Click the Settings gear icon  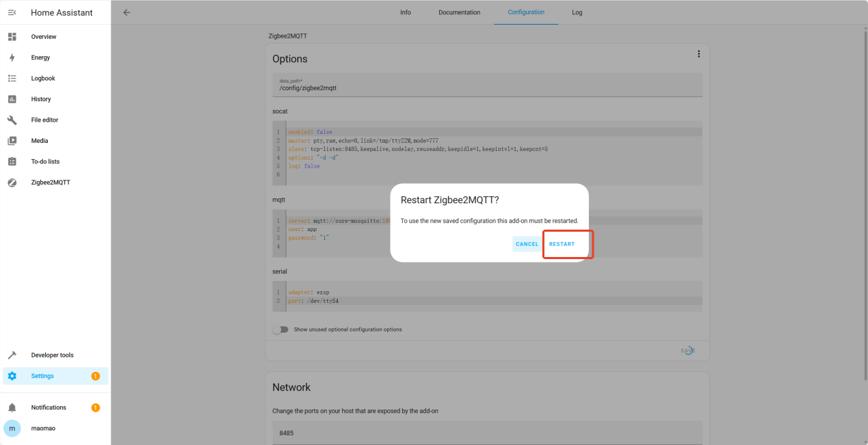click(12, 376)
